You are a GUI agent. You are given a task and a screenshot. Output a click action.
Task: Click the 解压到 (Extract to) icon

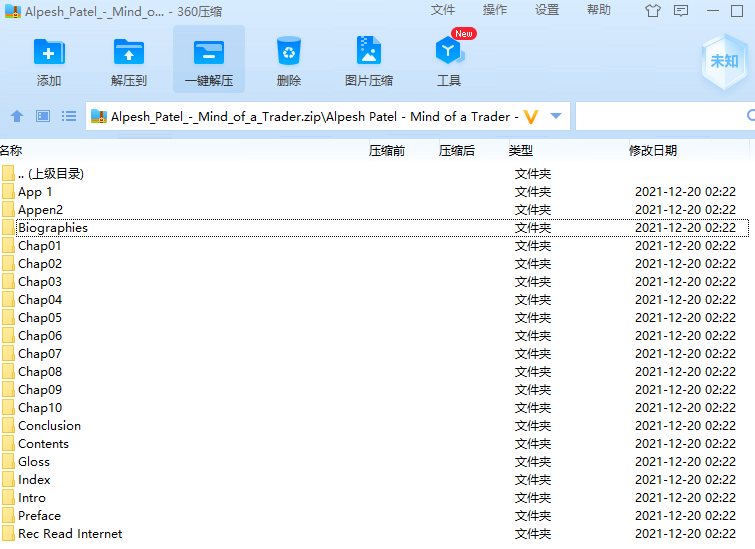(x=129, y=52)
